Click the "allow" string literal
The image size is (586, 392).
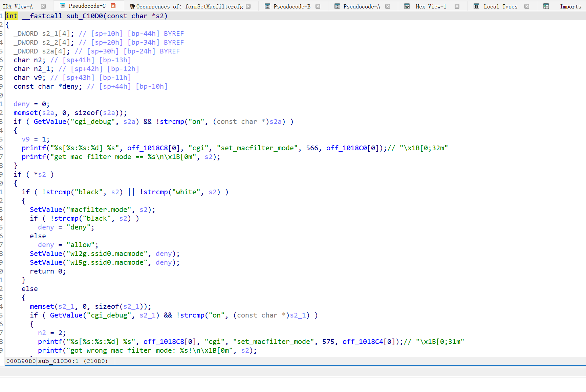(x=81, y=245)
